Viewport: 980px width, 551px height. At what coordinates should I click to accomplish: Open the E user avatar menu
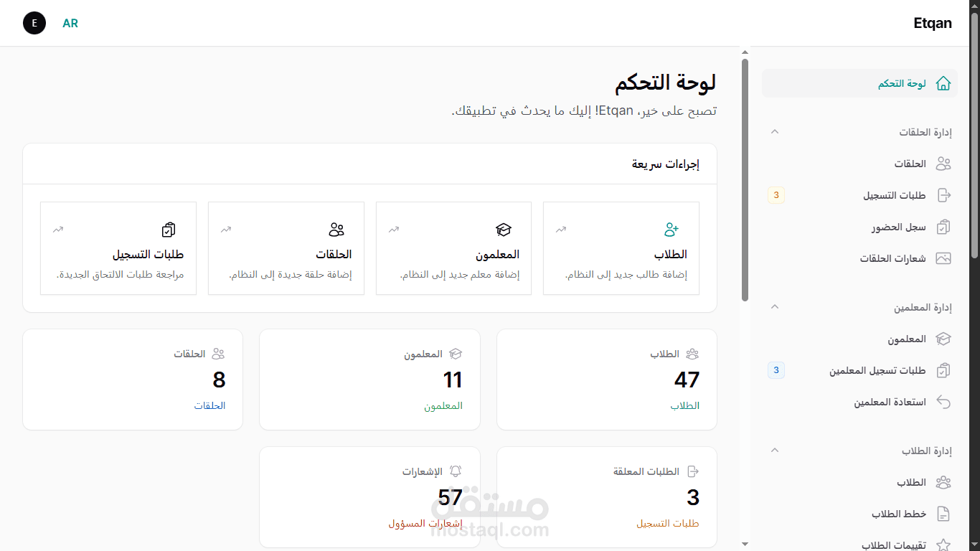[34, 23]
